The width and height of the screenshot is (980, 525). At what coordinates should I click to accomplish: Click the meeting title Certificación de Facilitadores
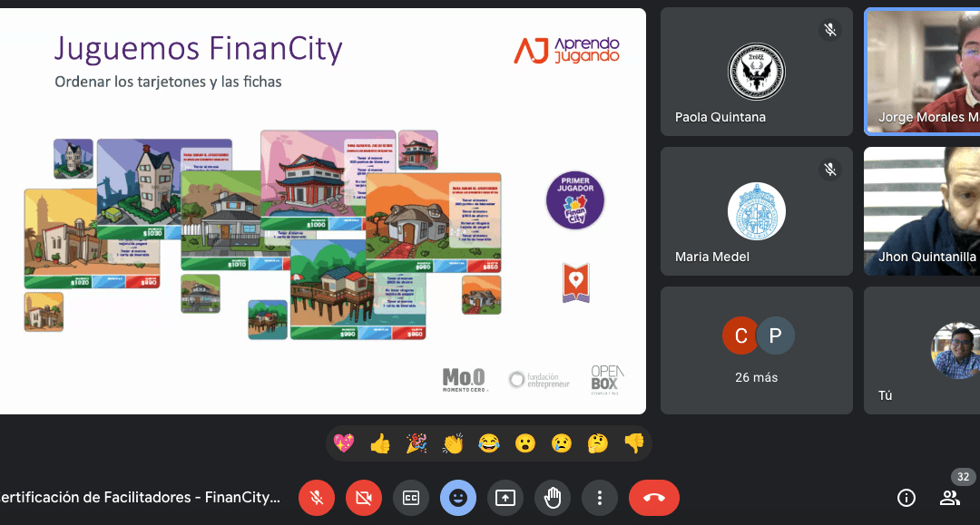[x=140, y=498]
